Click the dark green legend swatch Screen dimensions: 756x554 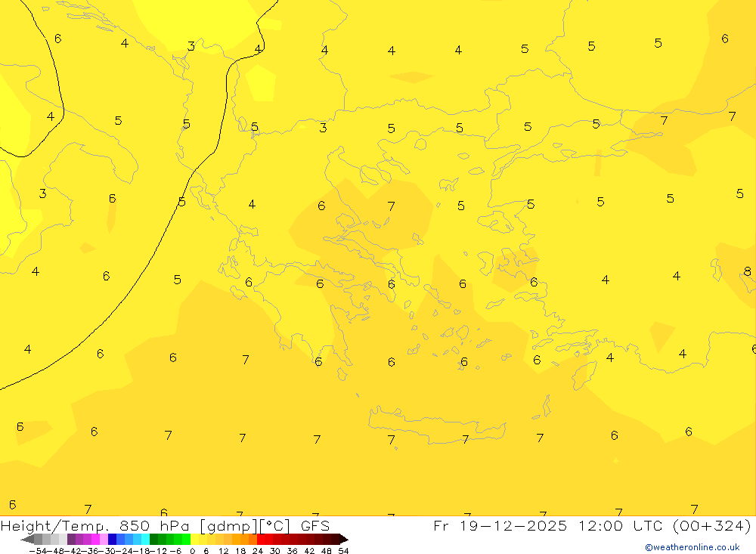coord(153,539)
